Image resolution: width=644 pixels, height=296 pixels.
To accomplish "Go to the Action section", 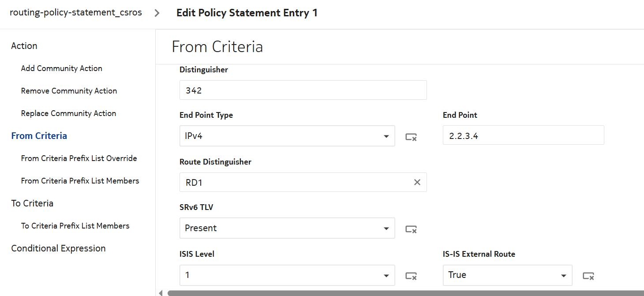I will (x=24, y=46).
